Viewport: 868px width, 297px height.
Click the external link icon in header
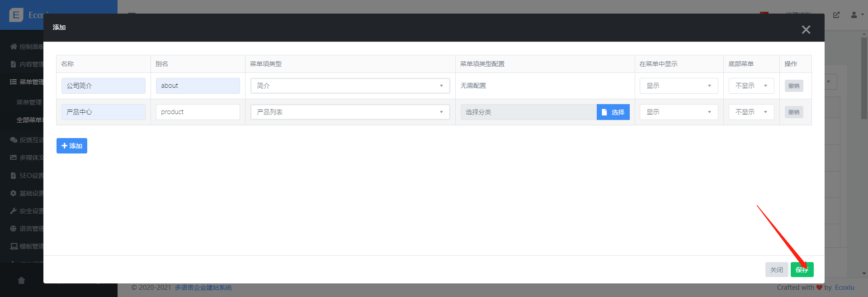tap(836, 15)
